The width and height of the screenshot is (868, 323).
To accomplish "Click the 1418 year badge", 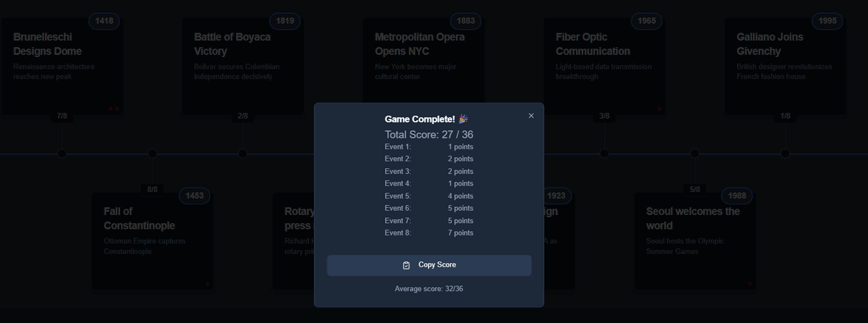I will point(104,21).
